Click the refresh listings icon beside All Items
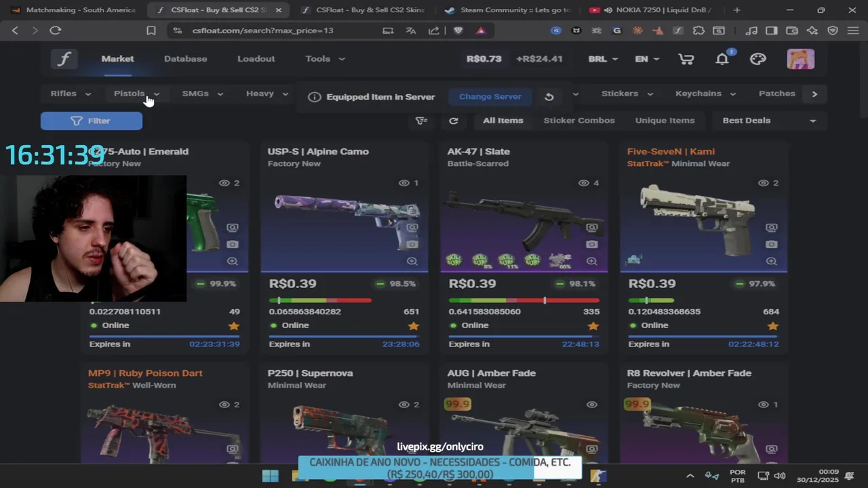 pyautogui.click(x=454, y=121)
